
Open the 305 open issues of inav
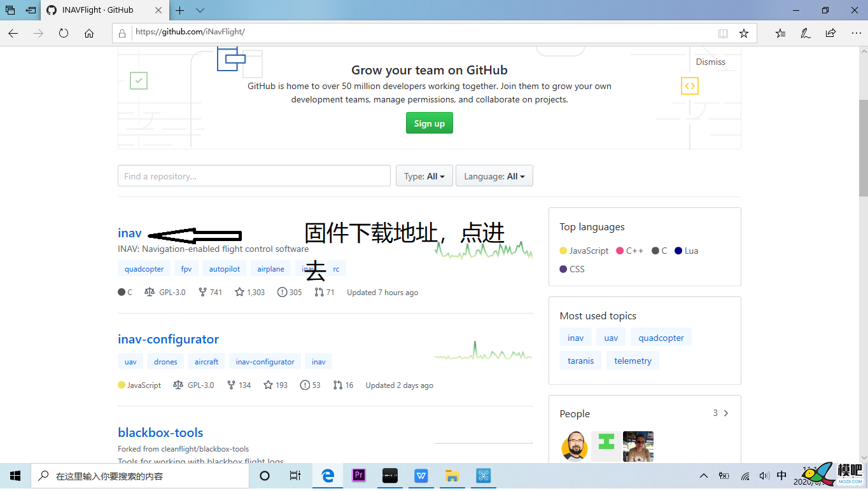click(290, 293)
